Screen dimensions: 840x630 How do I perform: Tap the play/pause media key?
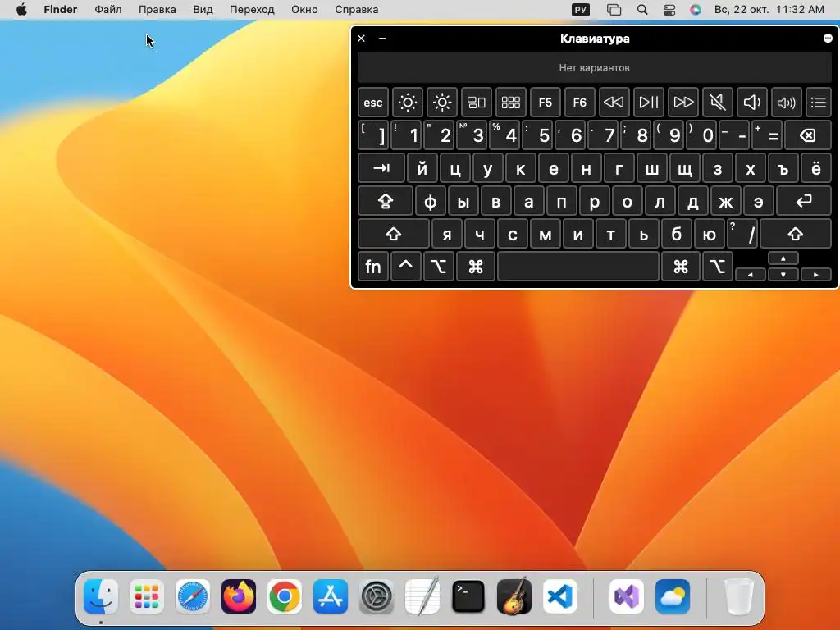point(649,103)
